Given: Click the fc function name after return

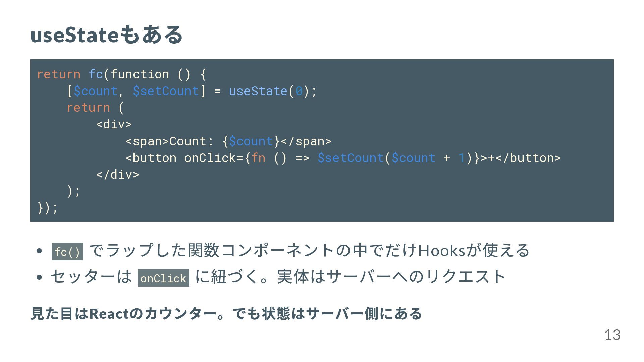Looking at the screenshot, I should pos(96,74).
